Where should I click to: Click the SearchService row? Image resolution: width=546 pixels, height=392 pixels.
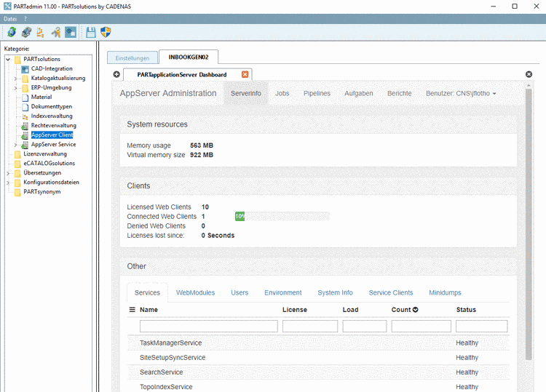tap(318, 372)
